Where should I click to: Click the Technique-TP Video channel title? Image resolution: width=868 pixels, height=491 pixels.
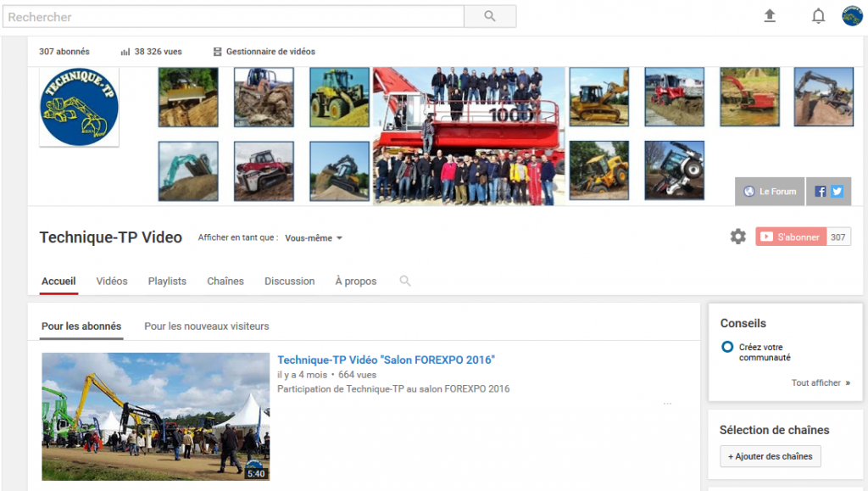[x=111, y=237]
